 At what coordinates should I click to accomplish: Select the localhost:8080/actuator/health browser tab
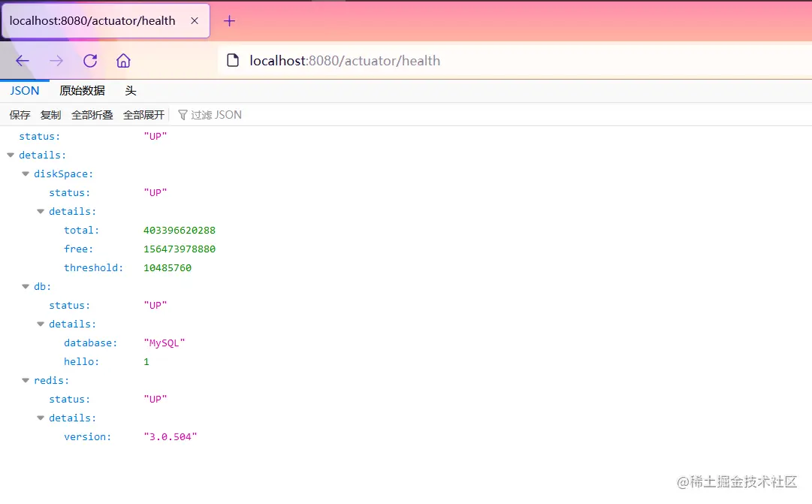[106, 21]
